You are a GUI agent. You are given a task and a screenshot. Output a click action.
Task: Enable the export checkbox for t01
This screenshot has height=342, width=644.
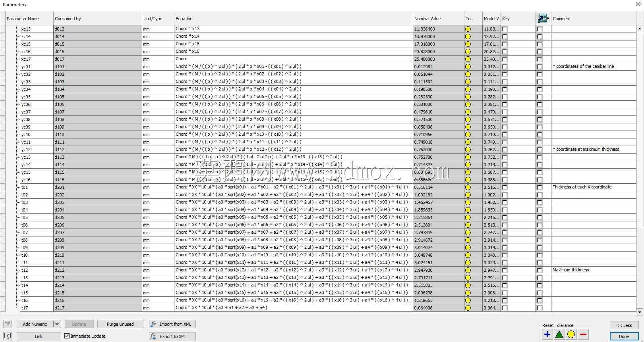[x=540, y=187]
